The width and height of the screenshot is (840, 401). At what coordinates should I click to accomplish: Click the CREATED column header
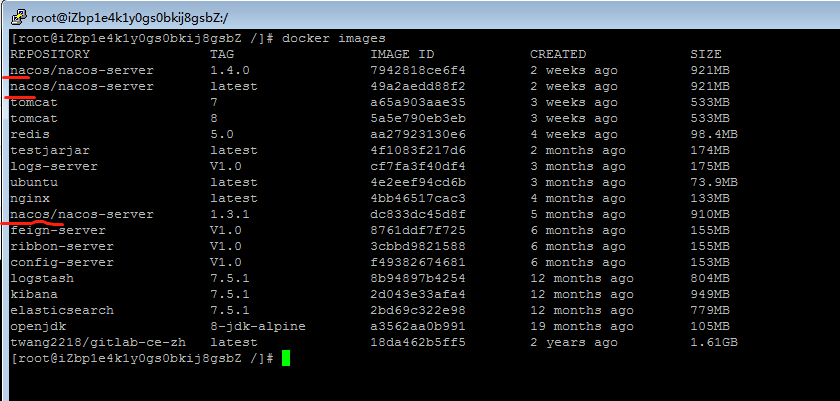pos(558,54)
